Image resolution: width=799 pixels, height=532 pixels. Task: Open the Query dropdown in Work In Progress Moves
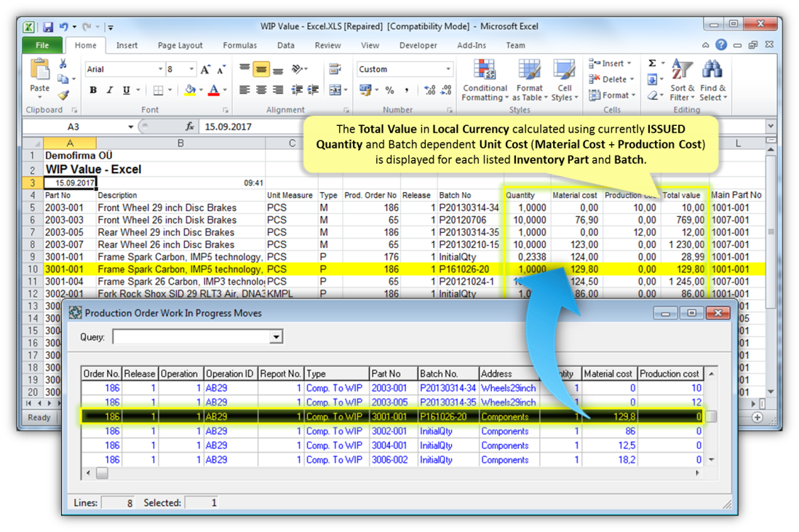276,337
